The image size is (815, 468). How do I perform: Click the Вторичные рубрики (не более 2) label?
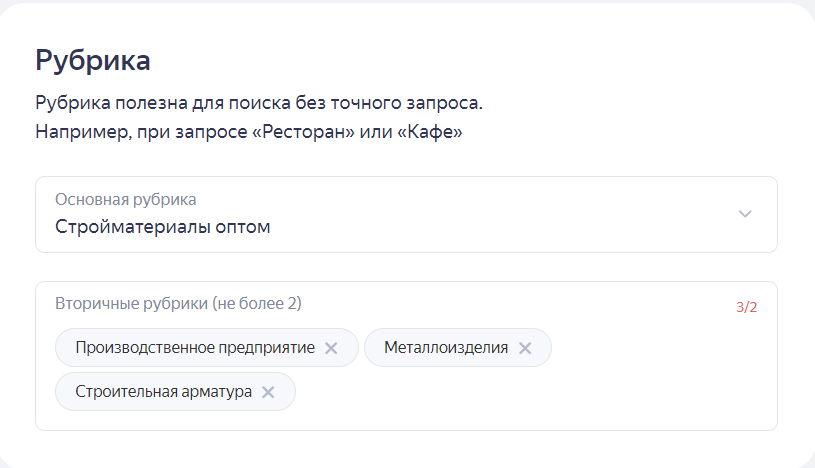click(178, 303)
